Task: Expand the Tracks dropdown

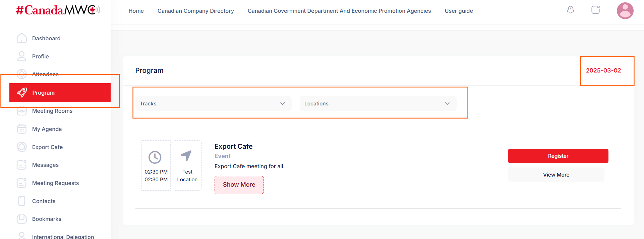Action: (213, 104)
